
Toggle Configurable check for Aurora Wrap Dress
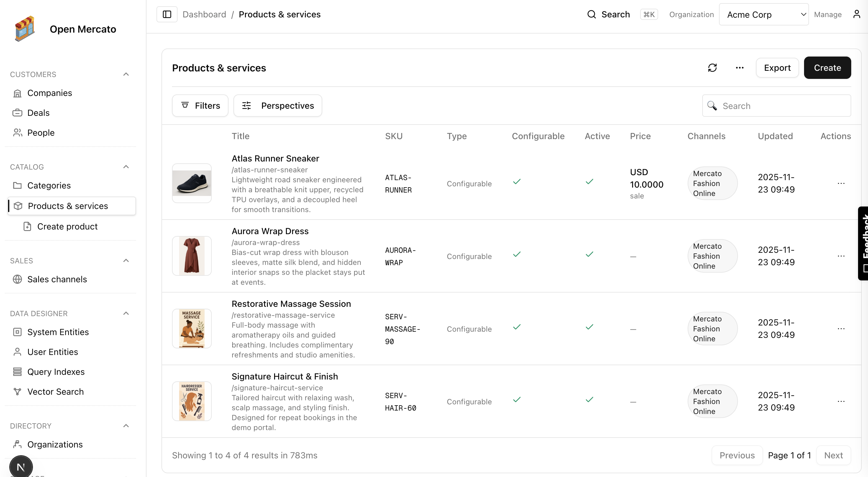point(517,254)
